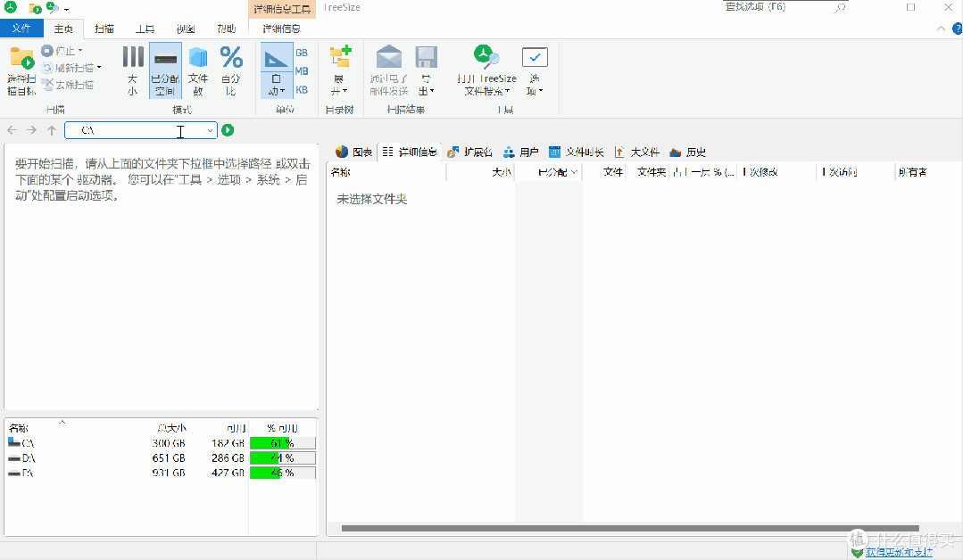Open the TreeSize File Search dropdown arrow
Viewport: 963px width, 560px height.
(507, 91)
